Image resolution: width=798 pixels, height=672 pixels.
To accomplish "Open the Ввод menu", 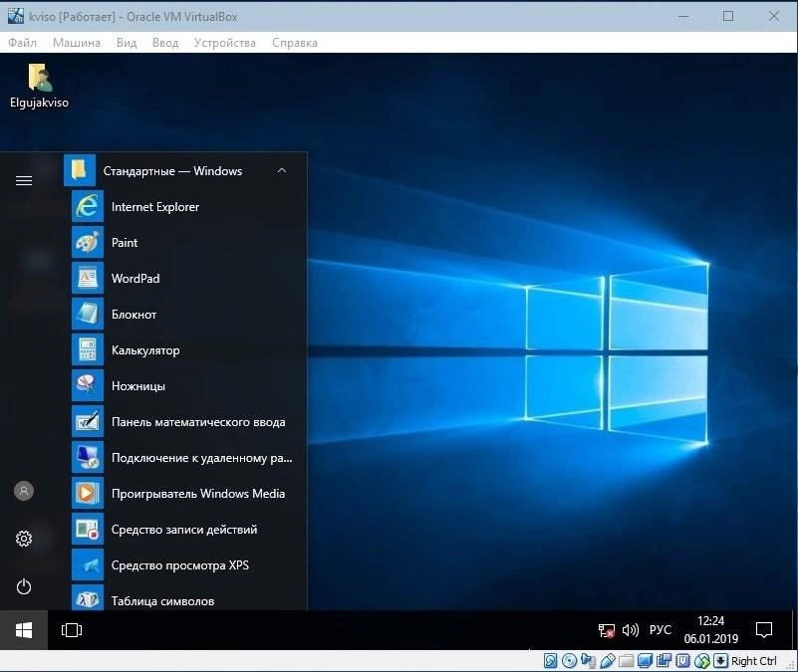I will coord(165,43).
